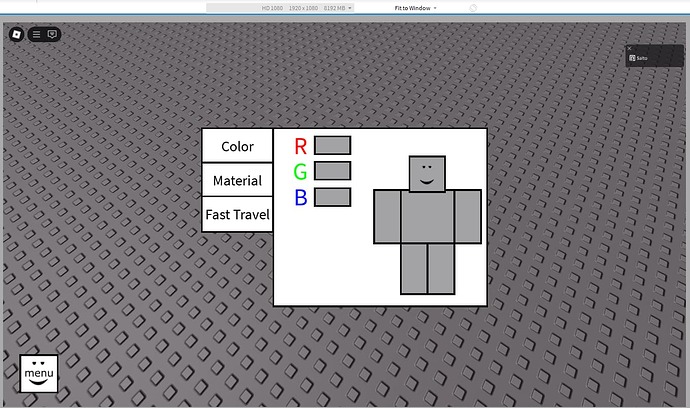Open the Fit to Window dropdown
This screenshot has height=408, width=690.
(x=415, y=8)
